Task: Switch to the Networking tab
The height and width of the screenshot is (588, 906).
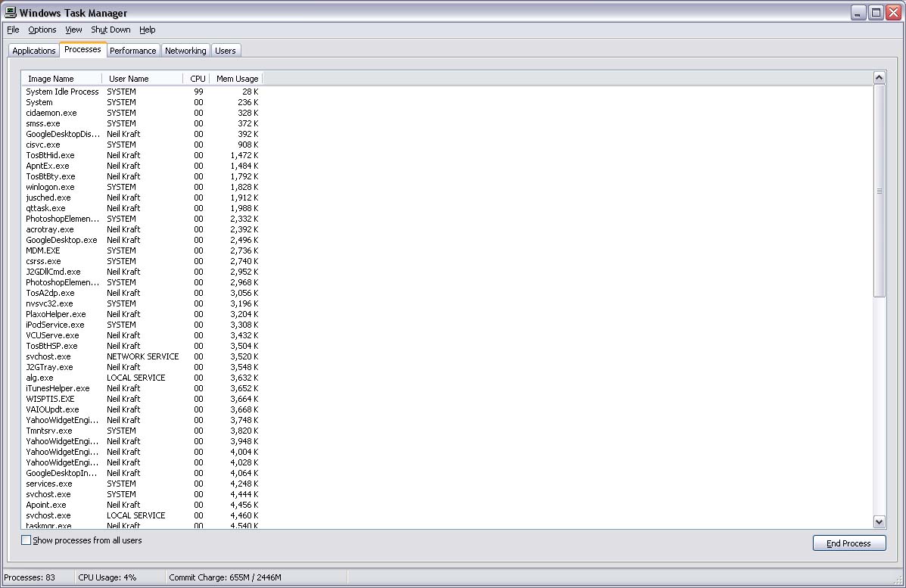Action: pos(185,51)
